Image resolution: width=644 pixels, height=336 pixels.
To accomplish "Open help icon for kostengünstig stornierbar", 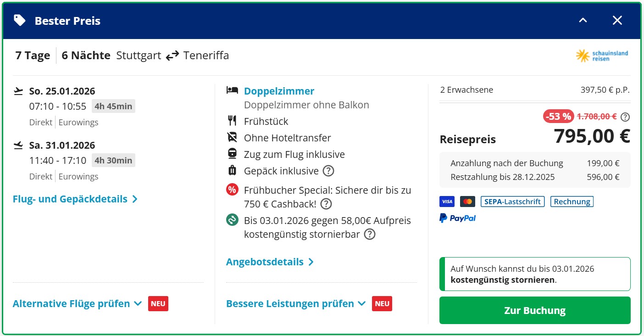I will (369, 235).
